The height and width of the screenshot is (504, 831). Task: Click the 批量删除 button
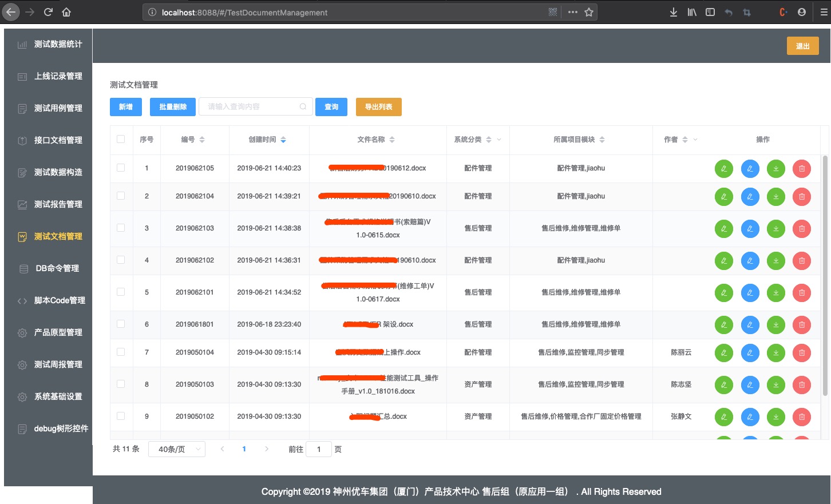tap(173, 107)
